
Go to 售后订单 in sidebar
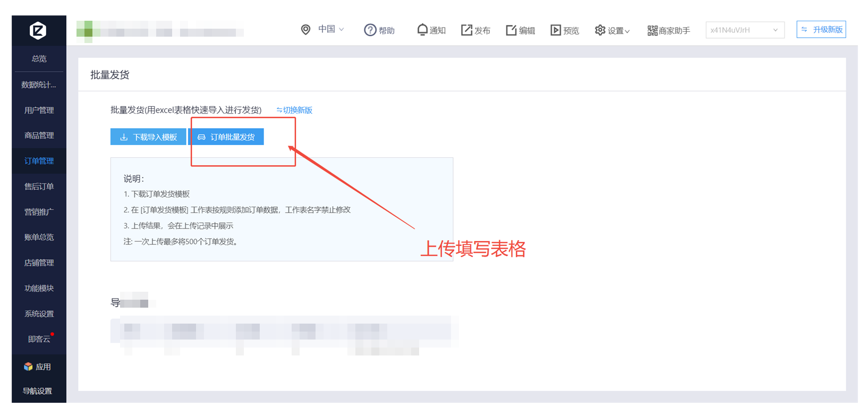pos(39,187)
